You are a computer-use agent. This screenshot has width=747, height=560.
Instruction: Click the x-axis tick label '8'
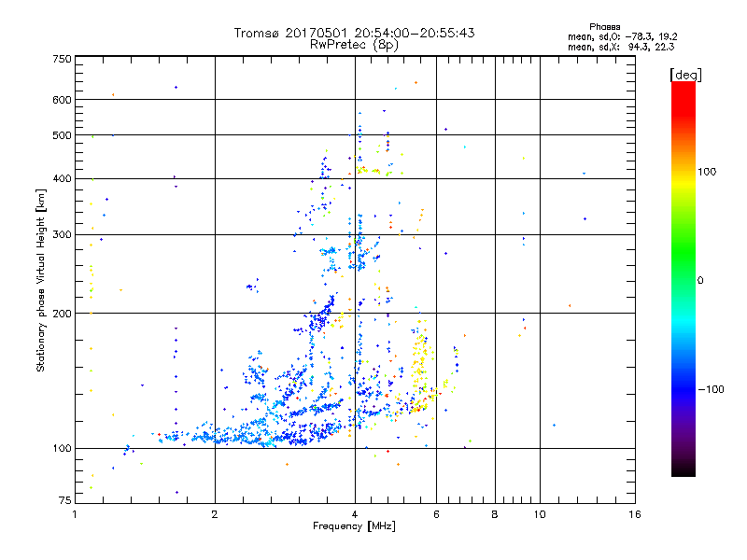(495, 514)
